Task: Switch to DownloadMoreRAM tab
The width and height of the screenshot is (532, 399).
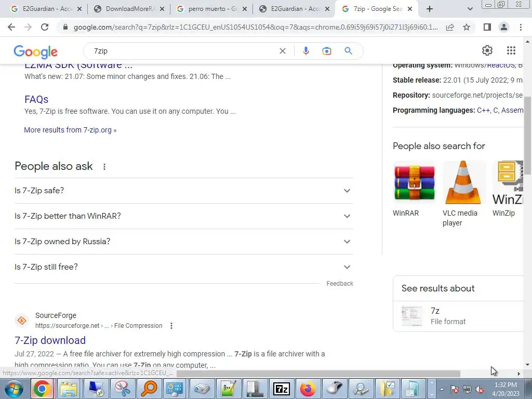Action: pos(129,9)
